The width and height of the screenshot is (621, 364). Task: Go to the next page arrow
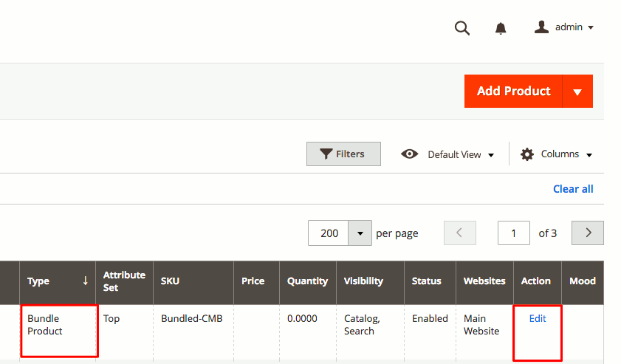588,233
